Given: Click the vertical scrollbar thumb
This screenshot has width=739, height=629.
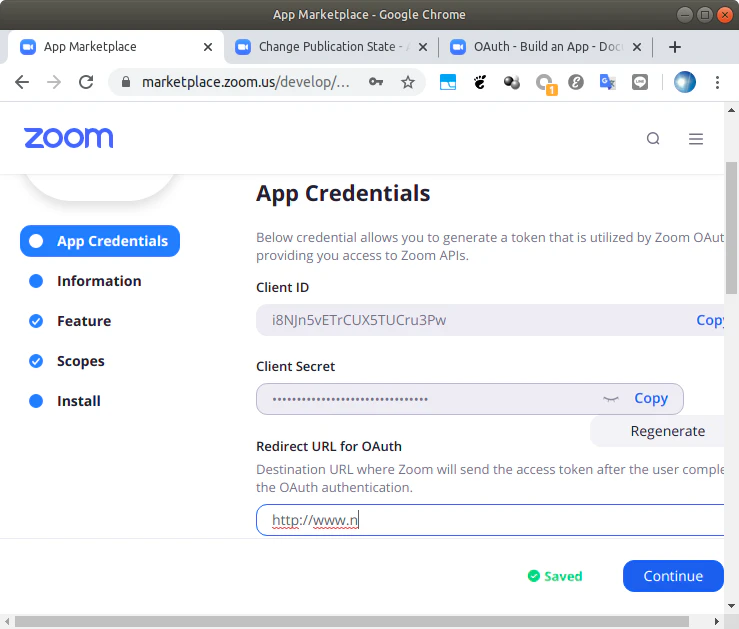Looking at the screenshot, I should click(x=731, y=228).
